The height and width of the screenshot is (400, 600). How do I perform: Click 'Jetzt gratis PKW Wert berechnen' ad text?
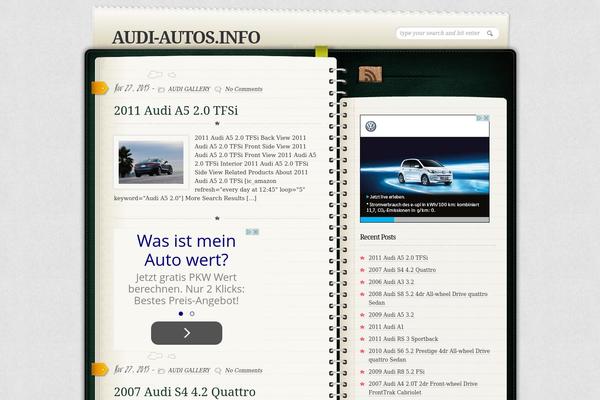(186, 289)
